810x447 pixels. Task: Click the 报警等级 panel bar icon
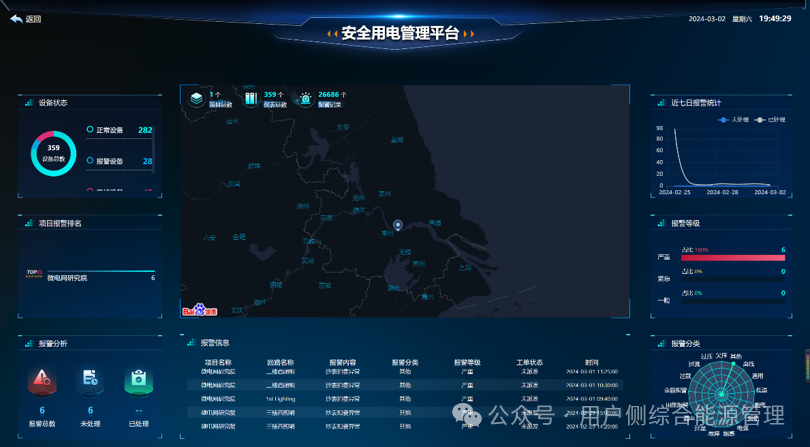[662, 223]
